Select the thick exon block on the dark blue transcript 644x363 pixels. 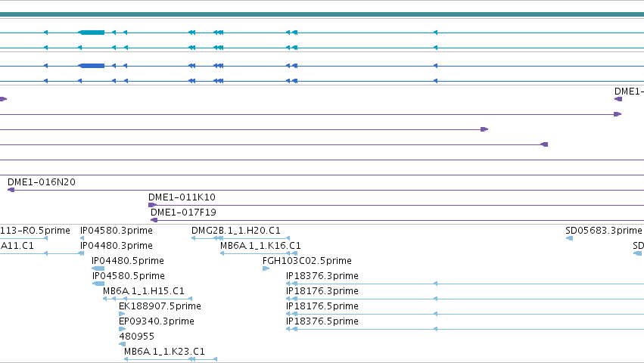91,66
